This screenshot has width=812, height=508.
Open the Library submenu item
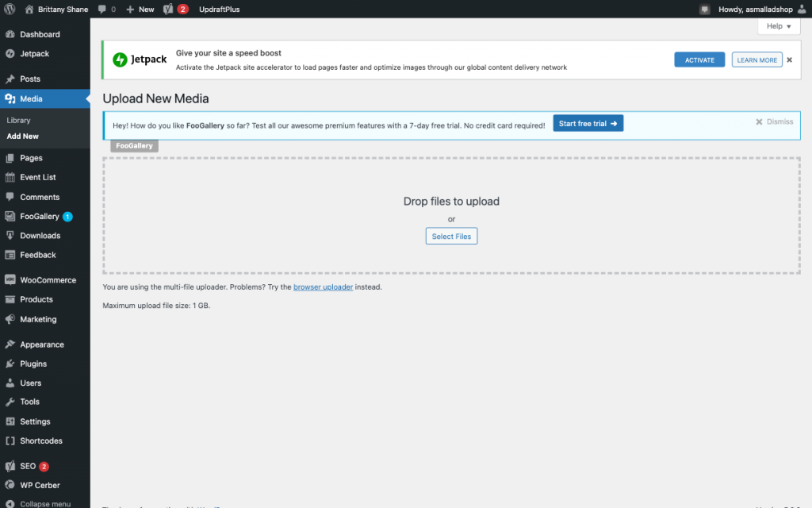(19, 121)
